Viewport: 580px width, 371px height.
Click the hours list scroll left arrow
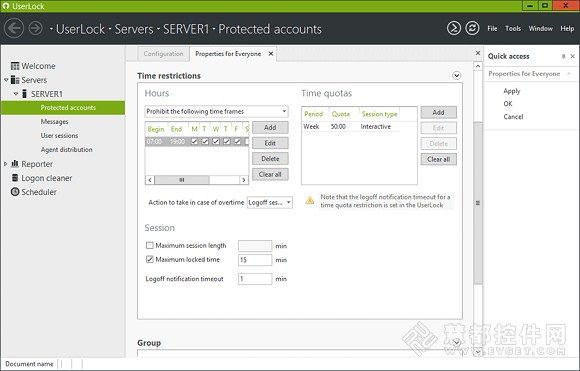coord(149,180)
